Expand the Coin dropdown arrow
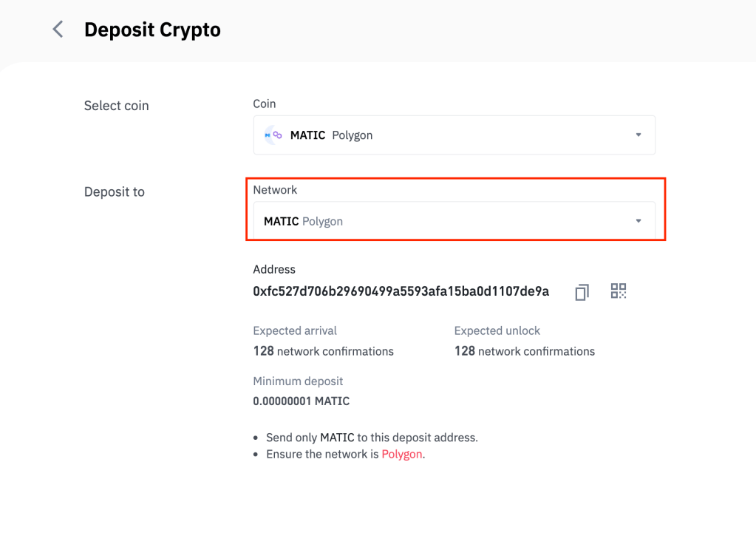The height and width of the screenshot is (550, 756). (x=638, y=135)
